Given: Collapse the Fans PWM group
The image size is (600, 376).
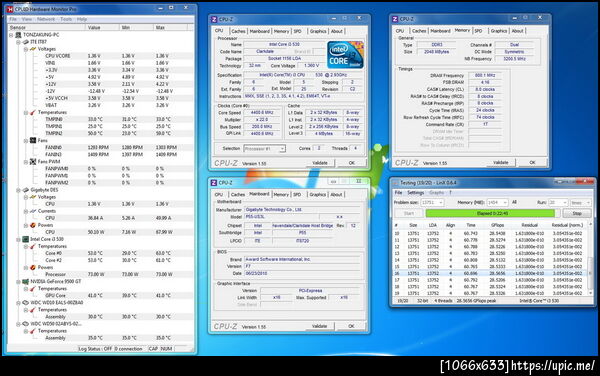Looking at the screenshot, I should (26, 162).
